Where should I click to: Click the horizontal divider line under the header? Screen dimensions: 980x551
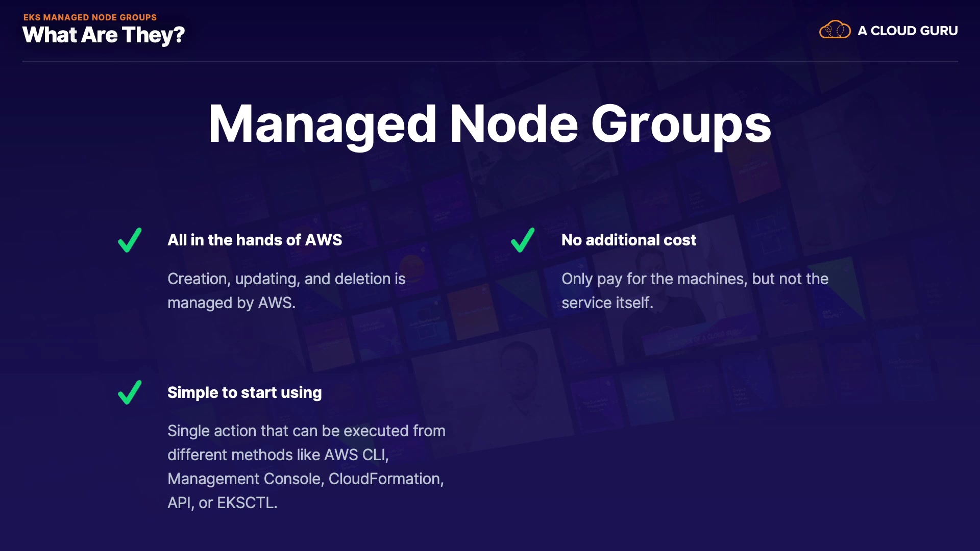489,62
